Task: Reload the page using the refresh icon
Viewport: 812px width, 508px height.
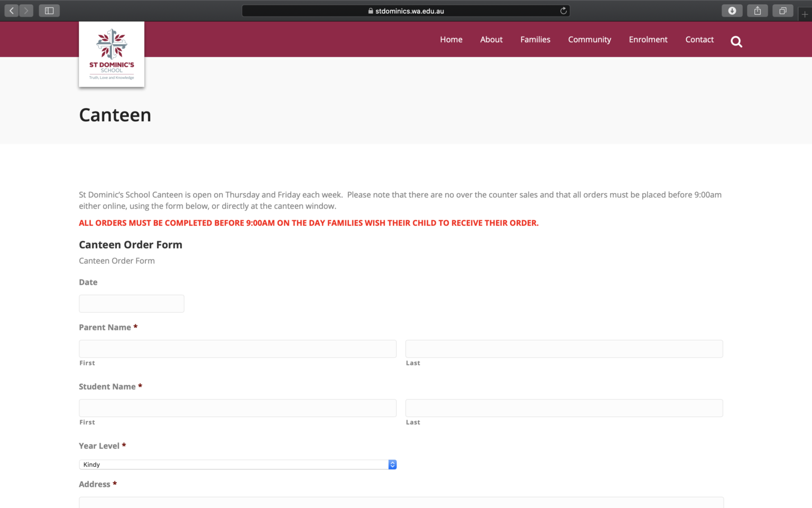Action: pos(563,10)
